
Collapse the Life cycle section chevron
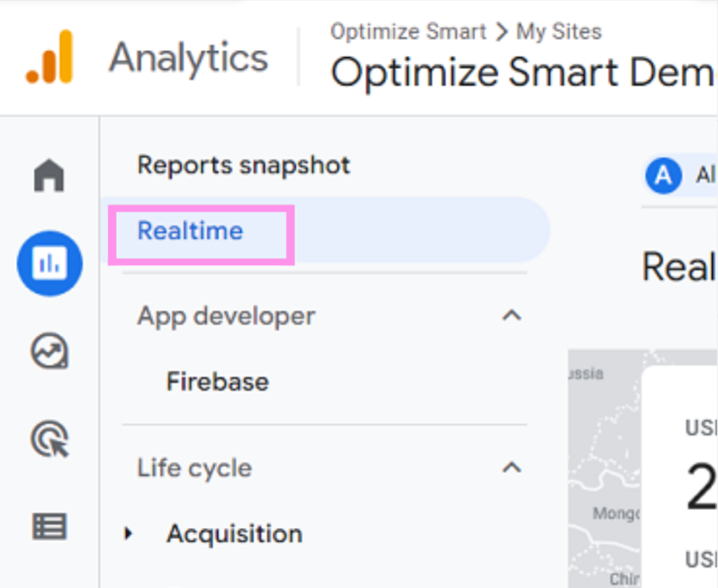point(512,468)
